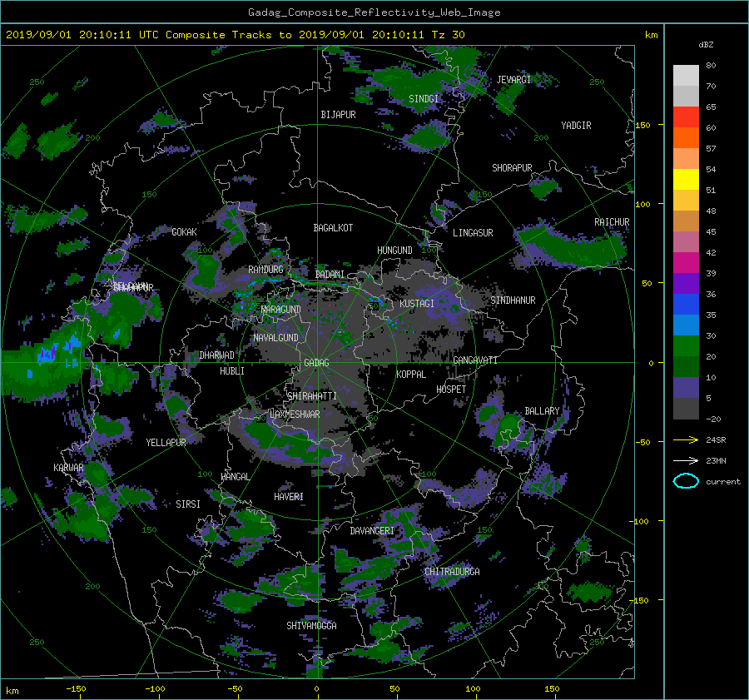Click the NARAGUND city label
749x700 pixels.
pos(281,310)
